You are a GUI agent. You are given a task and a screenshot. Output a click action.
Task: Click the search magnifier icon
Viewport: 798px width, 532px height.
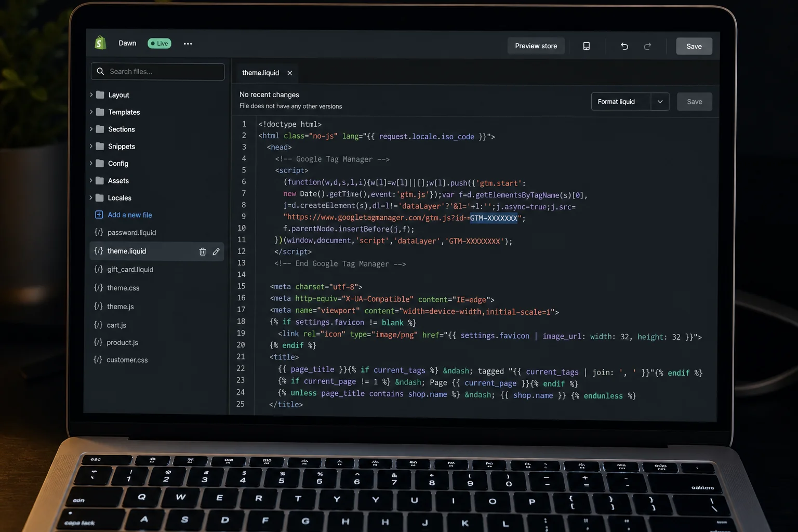(x=101, y=71)
